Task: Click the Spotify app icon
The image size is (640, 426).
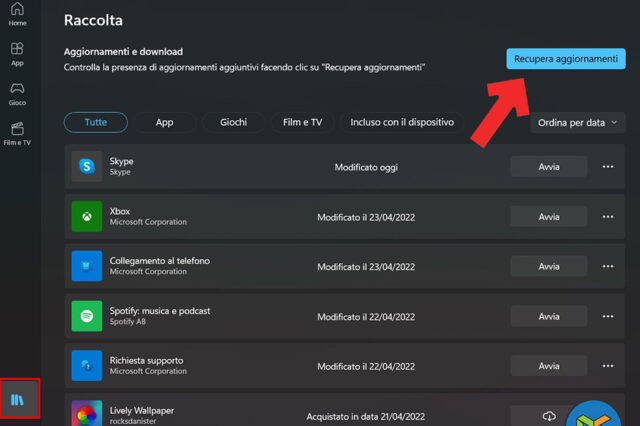Action: click(87, 316)
